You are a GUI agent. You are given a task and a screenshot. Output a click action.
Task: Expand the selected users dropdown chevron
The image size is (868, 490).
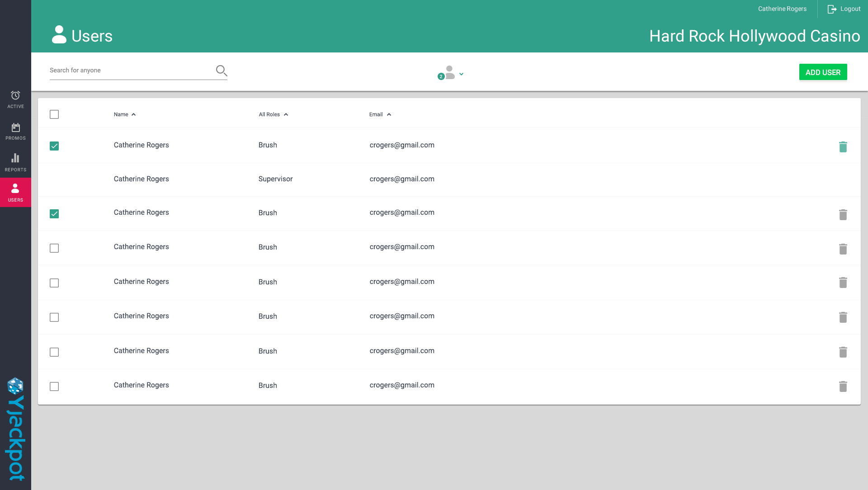(x=461, y=74)
